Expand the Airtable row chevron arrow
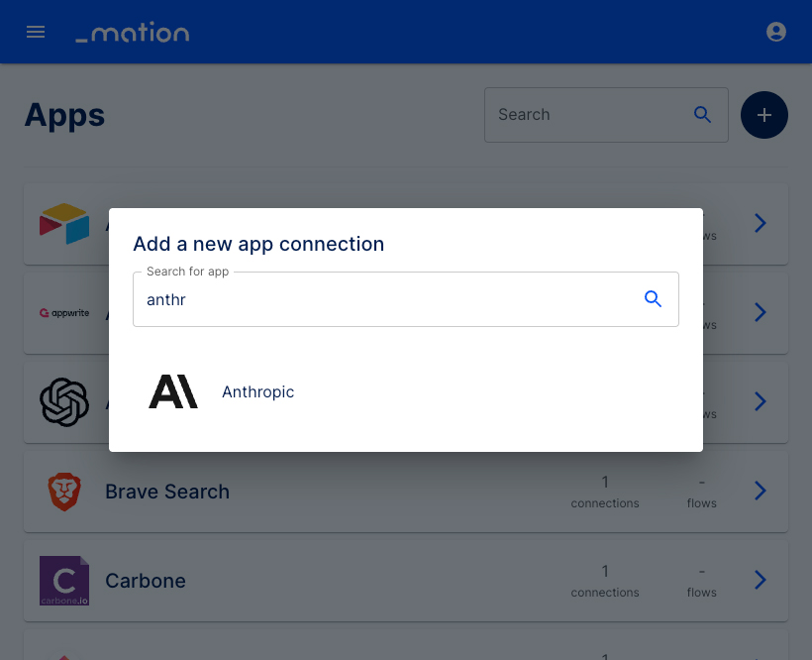The image size is (812, 660). (760, 223)
